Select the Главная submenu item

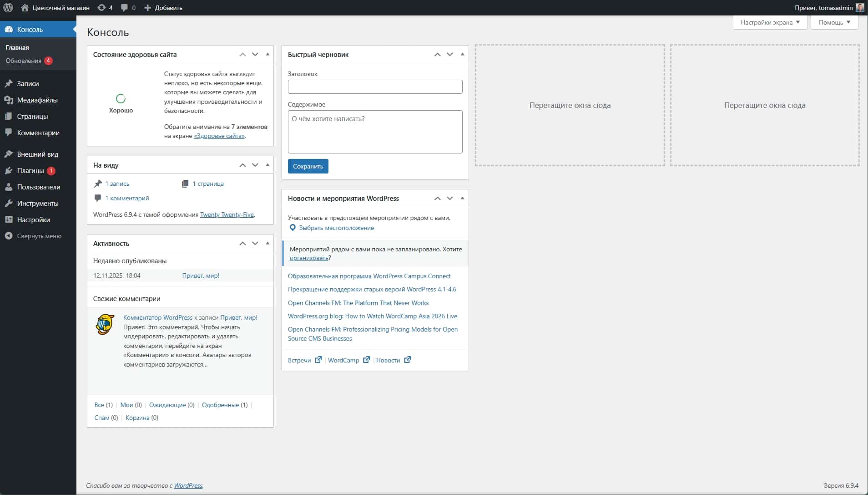(x=17, y=47)
